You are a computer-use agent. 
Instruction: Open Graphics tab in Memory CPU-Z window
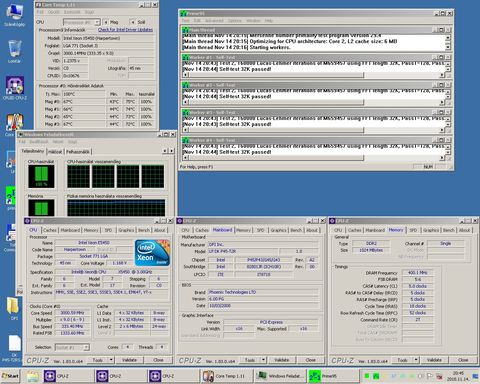coord(431,230)
